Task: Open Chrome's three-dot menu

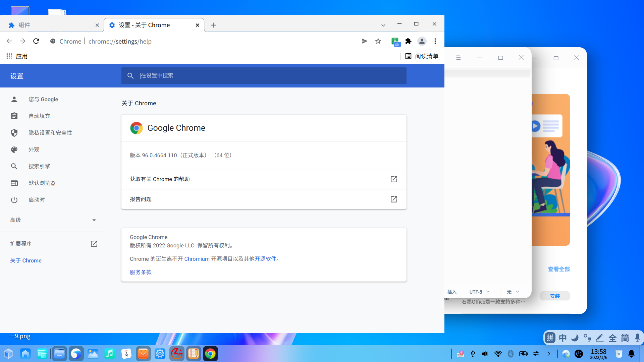Action: click(435, 41)
